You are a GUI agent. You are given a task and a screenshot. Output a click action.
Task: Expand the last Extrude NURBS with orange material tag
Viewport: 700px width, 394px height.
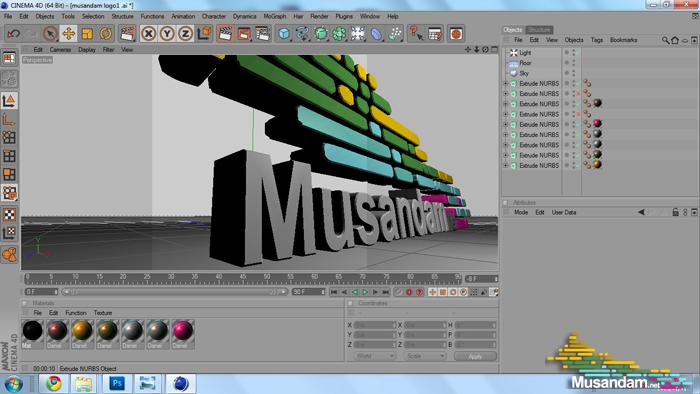[506, 166]
